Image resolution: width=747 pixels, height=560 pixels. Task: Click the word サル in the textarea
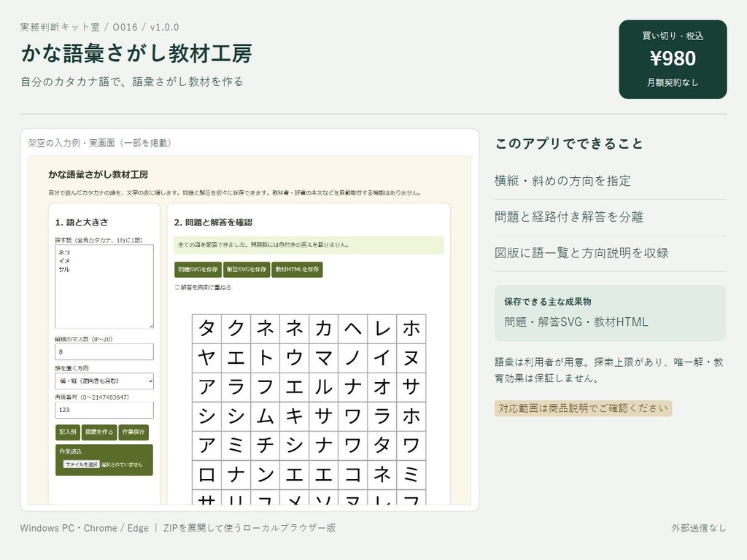point(64,270)
